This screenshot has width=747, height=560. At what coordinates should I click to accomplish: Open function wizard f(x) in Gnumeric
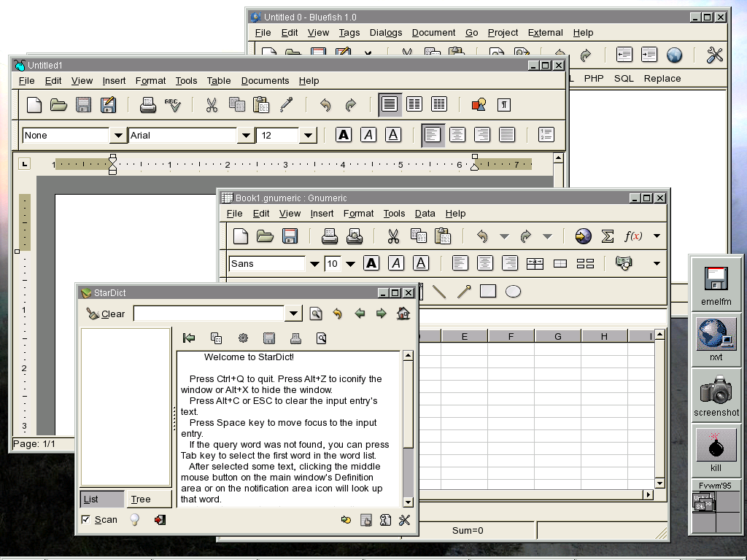[x=633, y=236]
